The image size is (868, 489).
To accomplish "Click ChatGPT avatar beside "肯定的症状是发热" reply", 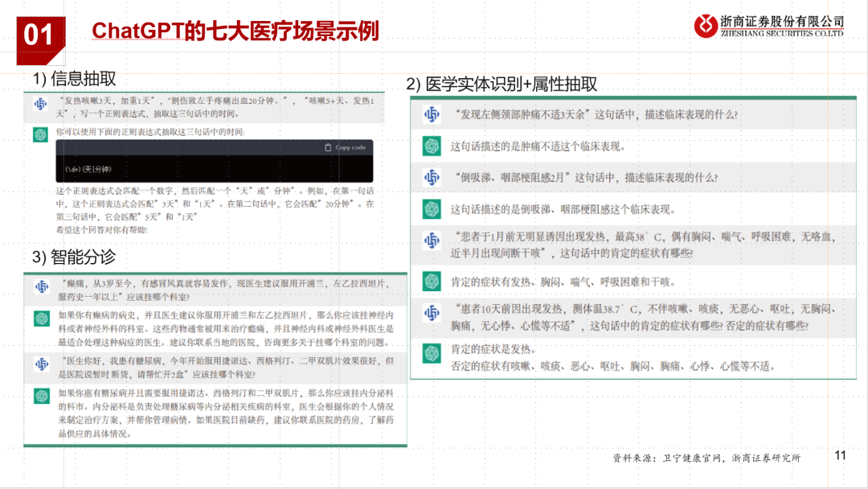I will (432, 353).
